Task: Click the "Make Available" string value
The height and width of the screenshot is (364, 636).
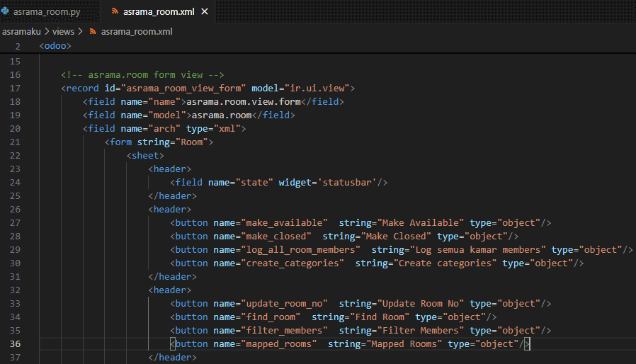Action: click(x=421, y=223)
